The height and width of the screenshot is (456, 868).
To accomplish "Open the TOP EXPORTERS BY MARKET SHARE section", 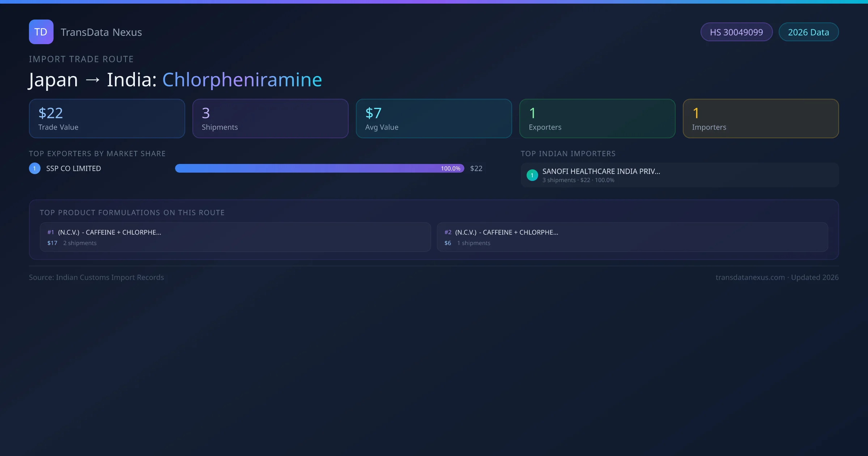I will (97, 153).
